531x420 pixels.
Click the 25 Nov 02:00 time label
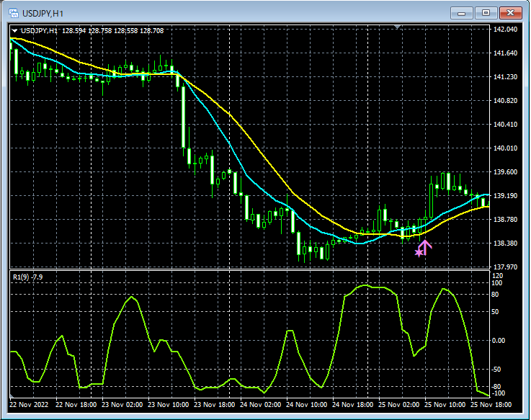[398, 405]
